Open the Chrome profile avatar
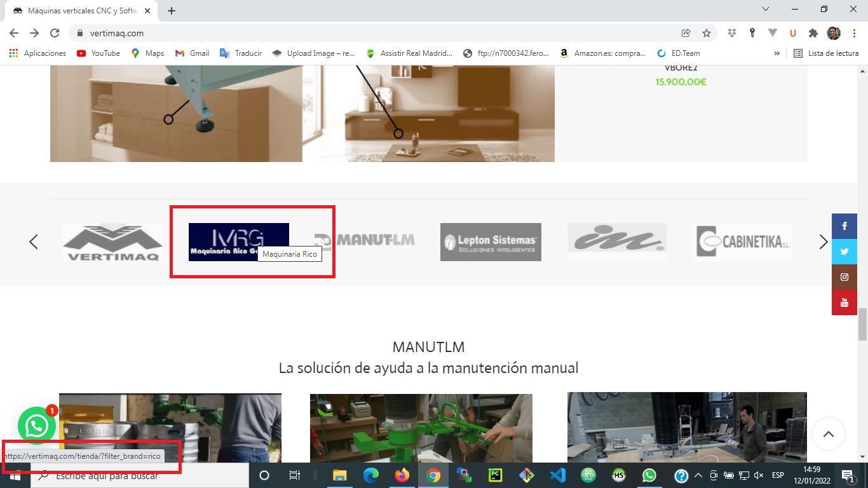Image resolution: width=868 pixels, height=488 pixels. point(834,33)
